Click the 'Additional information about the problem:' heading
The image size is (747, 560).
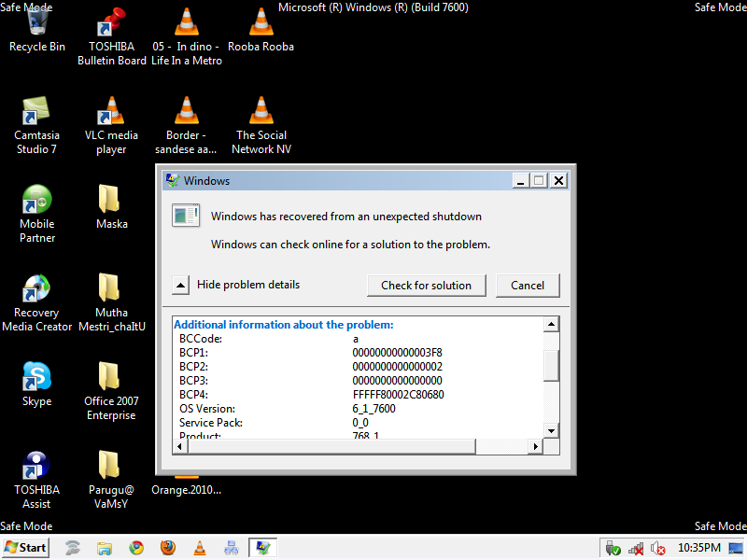click(284, 325)
